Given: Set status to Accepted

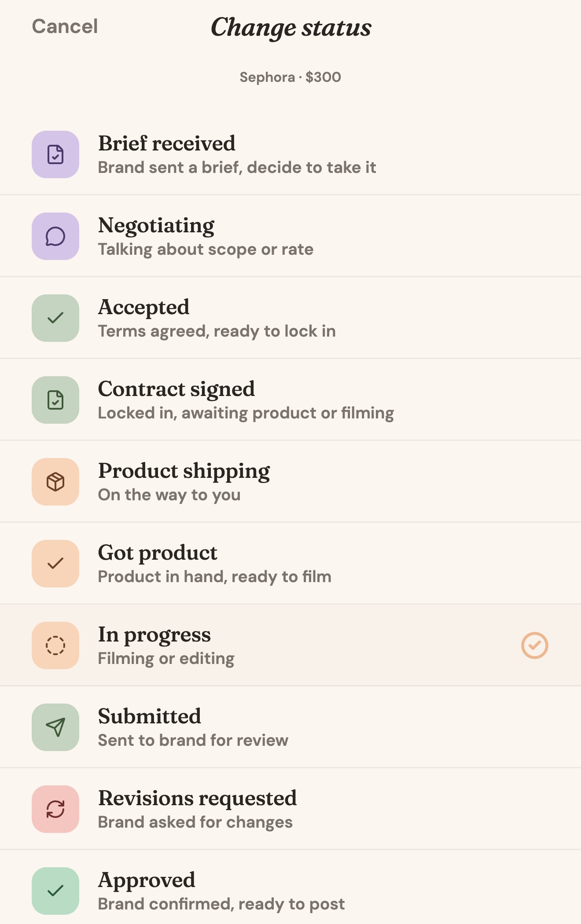Looking at the screenshot, I should point(290,318).
